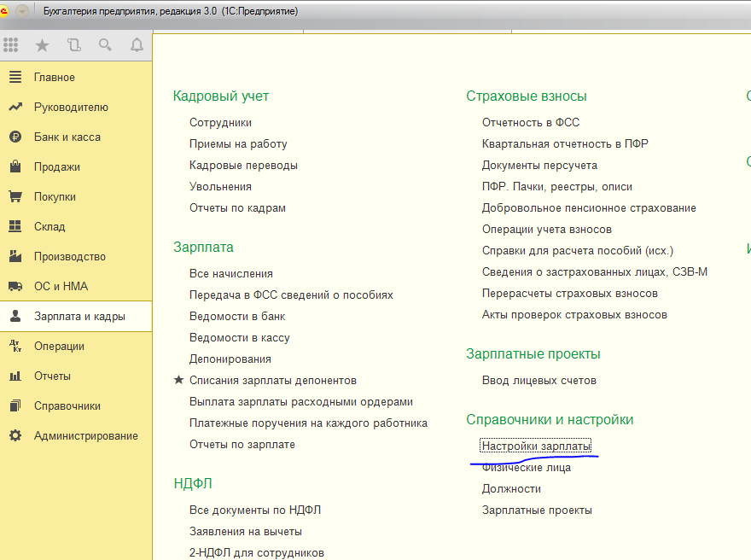Click the Администрирование gear icon
751x560 pixels.
click(x=15, y=435)
